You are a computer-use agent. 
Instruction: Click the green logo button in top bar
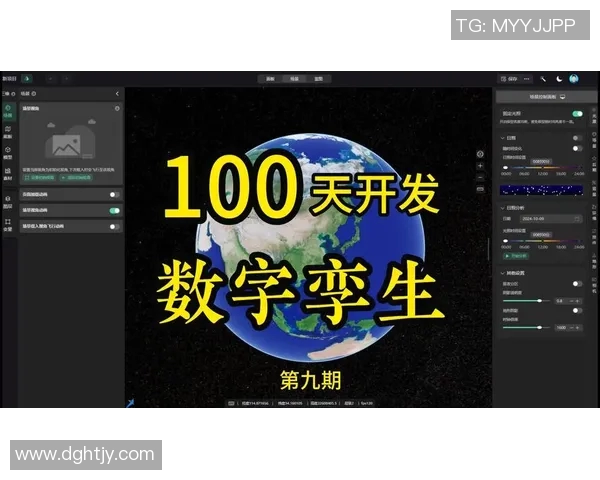(27, 79)
